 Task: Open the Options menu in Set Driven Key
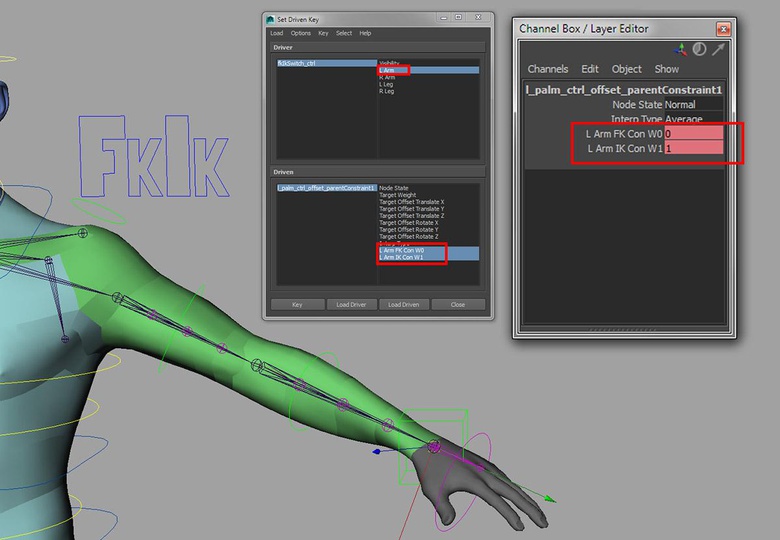pyautogui.click(x=301, y=33)
